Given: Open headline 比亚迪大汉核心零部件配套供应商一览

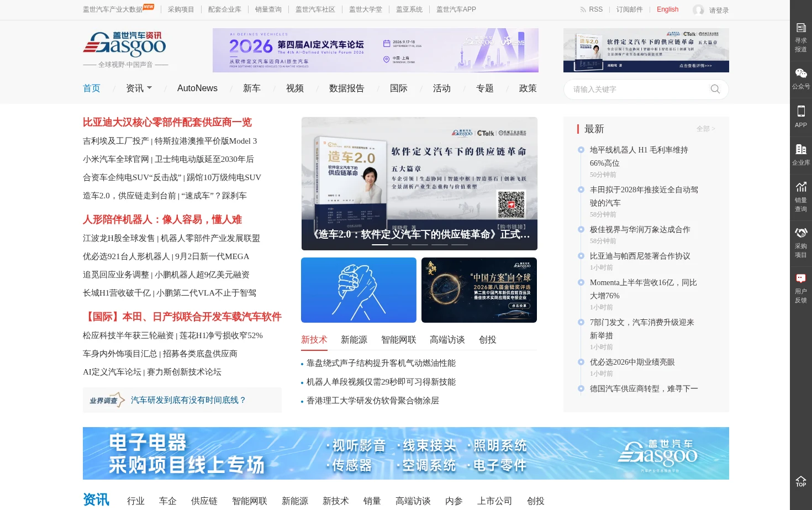Looking at the screenshot, I should (x=167, y=122).
